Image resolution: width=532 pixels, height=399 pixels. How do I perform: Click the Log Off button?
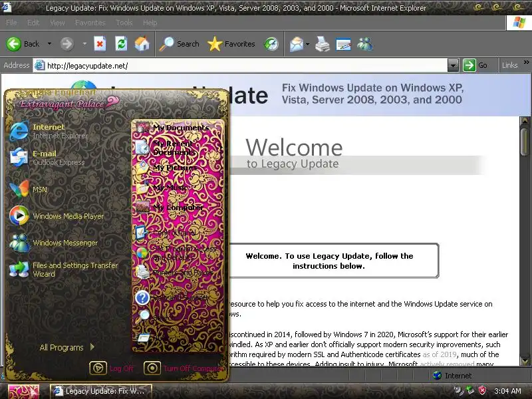tap(112, 368)
